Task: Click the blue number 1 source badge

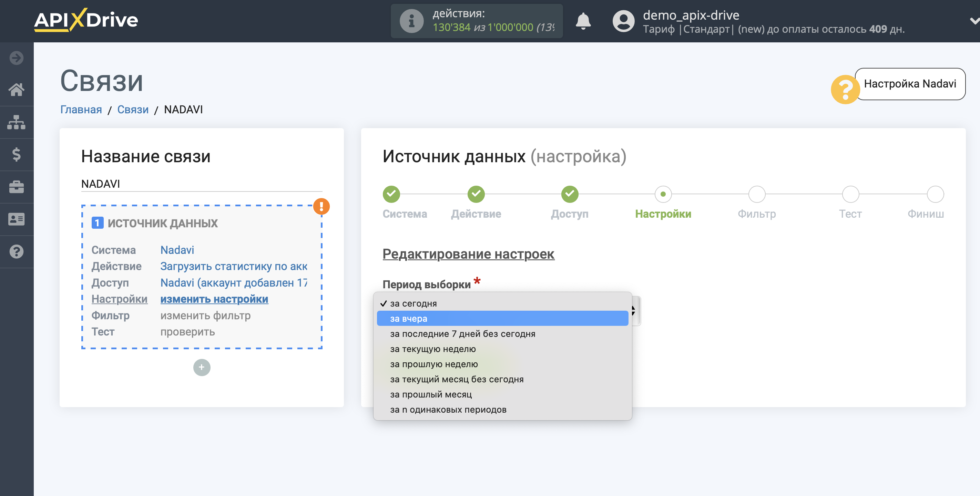Action: [x=98, y=223]
